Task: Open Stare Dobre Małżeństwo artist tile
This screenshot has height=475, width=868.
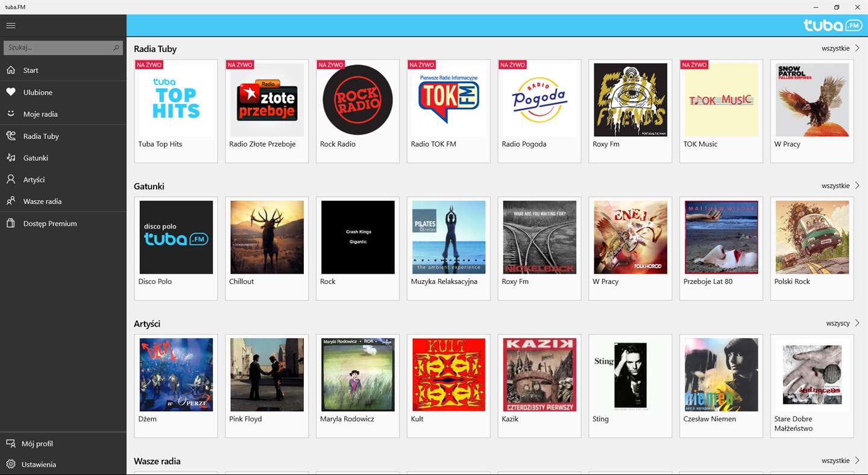Action: (812, 386)
